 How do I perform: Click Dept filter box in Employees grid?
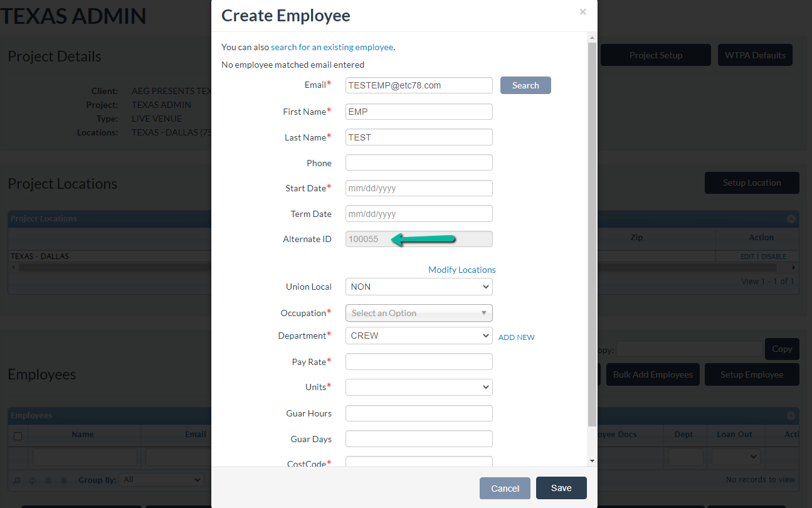(686, 457)
